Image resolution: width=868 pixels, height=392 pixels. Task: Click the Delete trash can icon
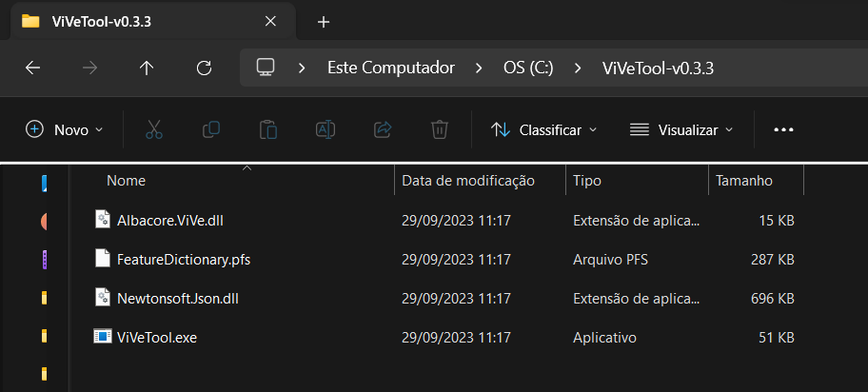point(440,130)
